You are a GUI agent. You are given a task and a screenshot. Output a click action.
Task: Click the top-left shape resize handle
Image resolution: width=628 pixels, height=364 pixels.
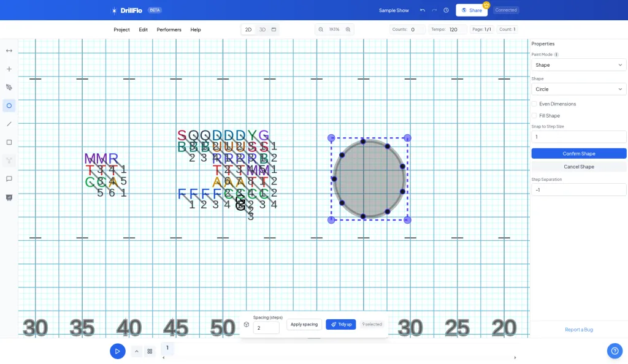(331, 138)
